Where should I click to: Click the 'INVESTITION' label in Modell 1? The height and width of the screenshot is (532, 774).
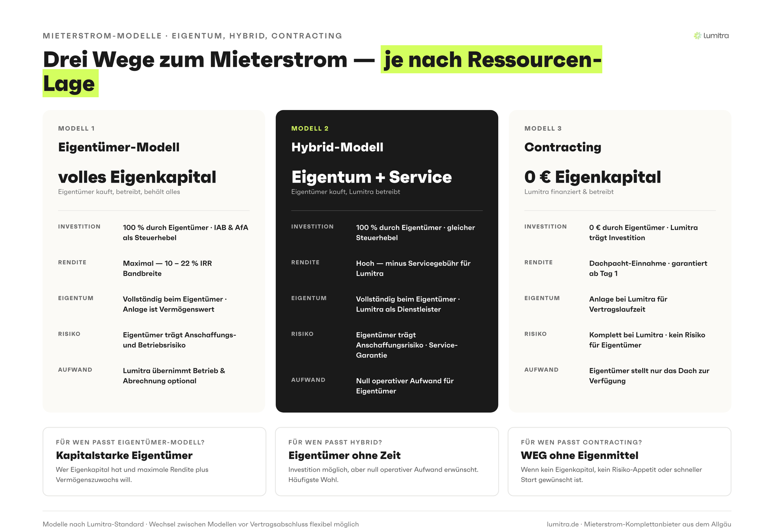[79, 227]
